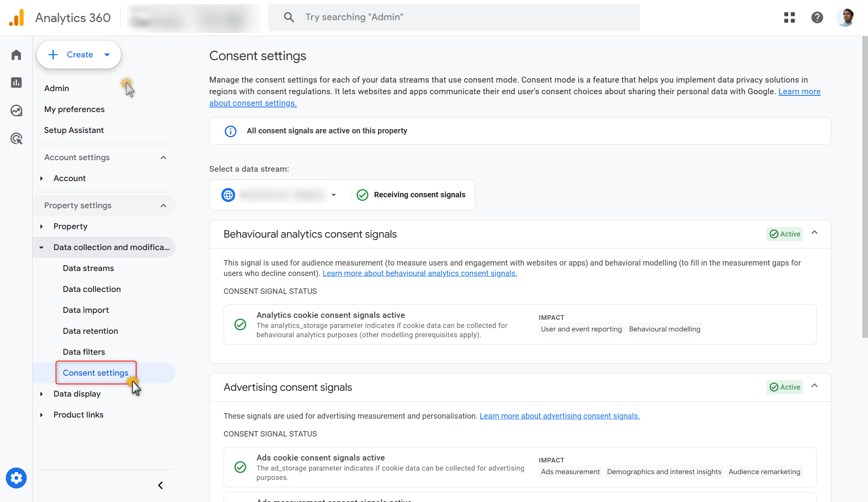Click in the search box
This screenshot has height=502, width=868.
[454, 17]
